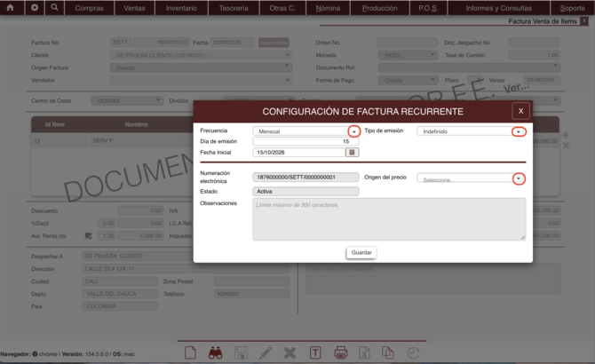Add an item row with the plus icon

(566, 135)
